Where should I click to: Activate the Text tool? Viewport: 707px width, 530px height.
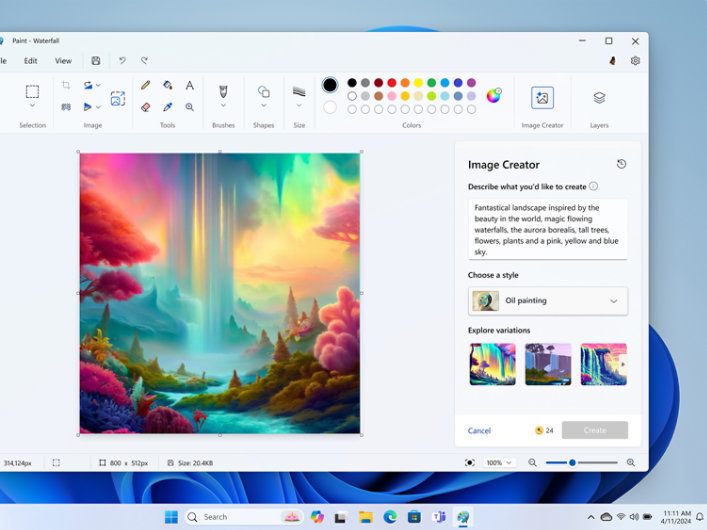coord(190,86)
